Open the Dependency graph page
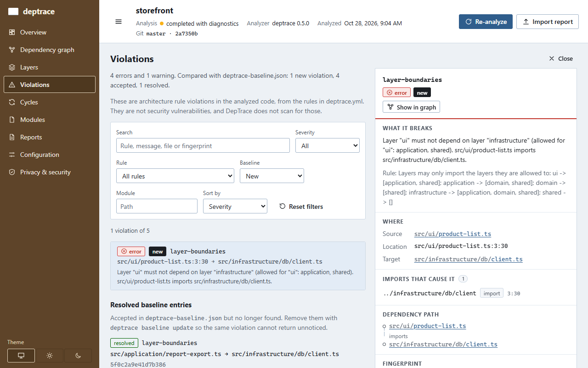Screen dimensions: 588x368 (x=50, y=50)
